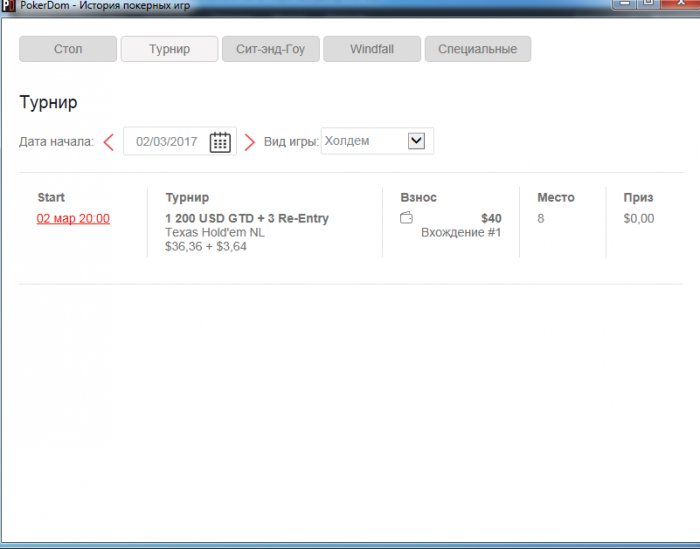The image size is (700, 549).
Task: Select the Турнир tab
Action: (x=170, y=49)
